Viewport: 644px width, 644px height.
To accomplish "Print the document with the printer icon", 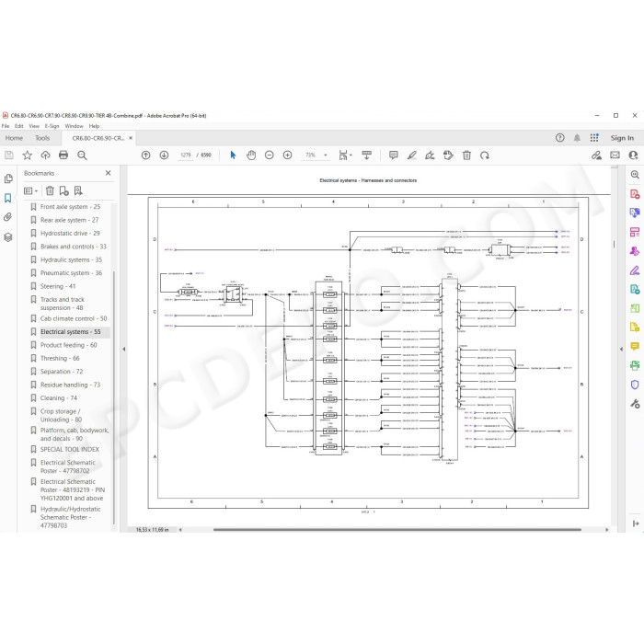I will [x=63, y=155].
